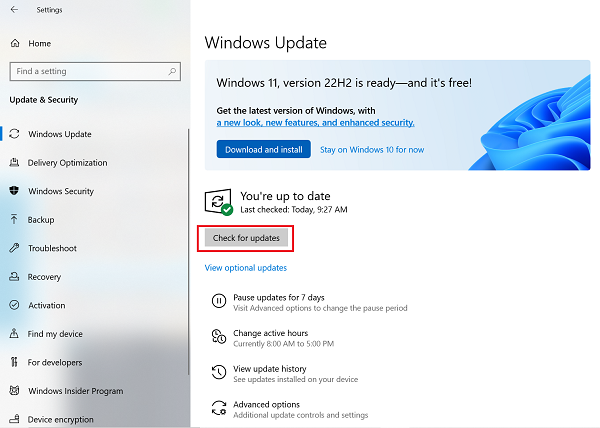600x428 pixels.
Task: Click the Change active hours clock icon
Action: tap(218, 337)
